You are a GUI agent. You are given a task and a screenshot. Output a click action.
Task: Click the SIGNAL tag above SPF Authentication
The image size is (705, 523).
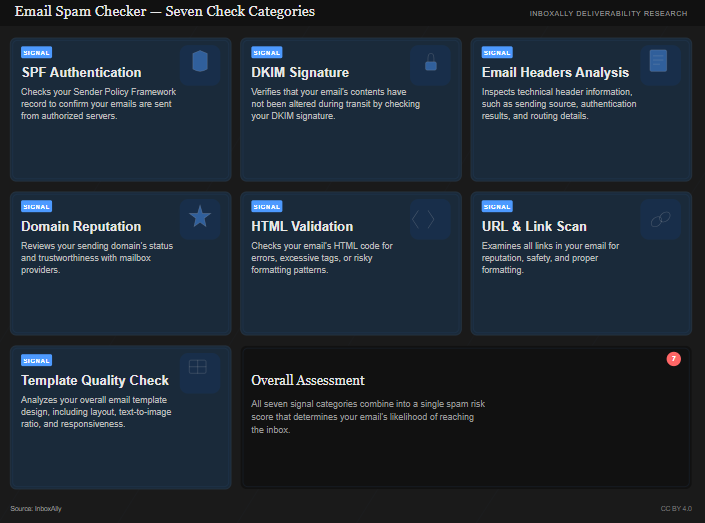coord(36,53)
